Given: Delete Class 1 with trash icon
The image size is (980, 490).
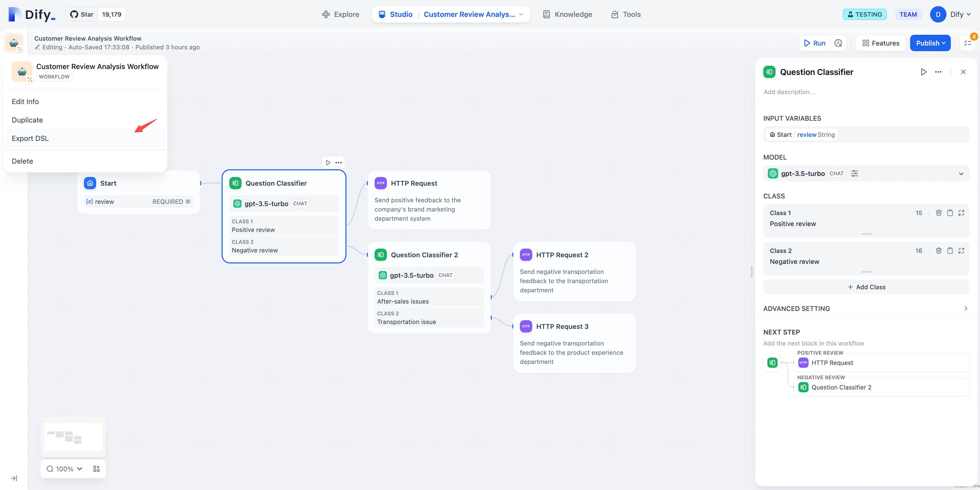Looking at the screenshot, I should (x=939, y=213).
